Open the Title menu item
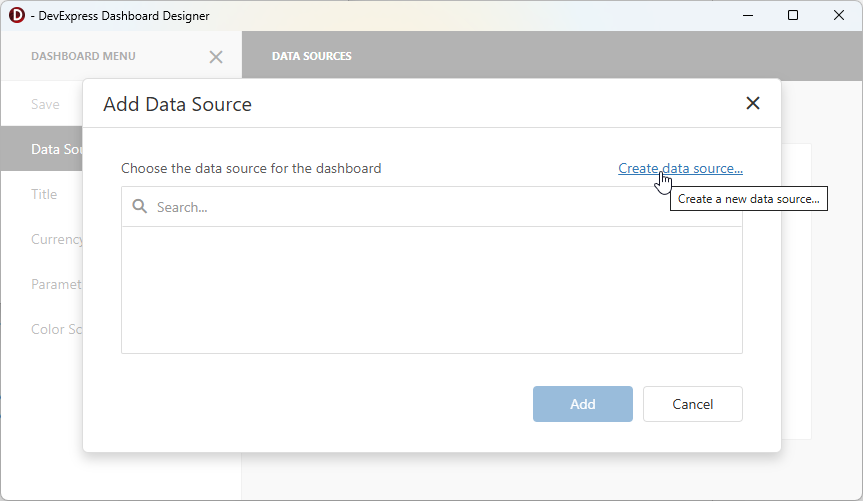 pyautogui.click(x=44, y=194)
